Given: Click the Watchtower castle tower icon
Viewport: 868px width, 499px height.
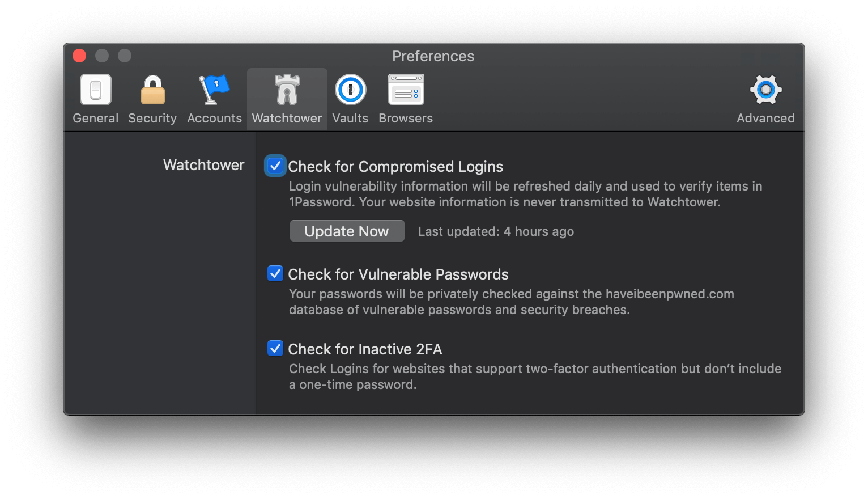Looking at the screenshot, I should tap(287, 90).
